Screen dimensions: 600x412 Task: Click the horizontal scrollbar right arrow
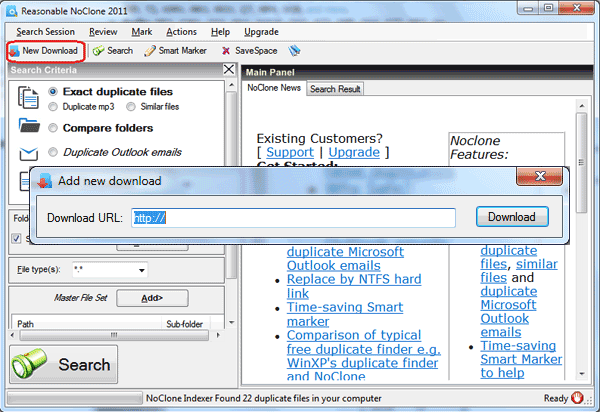click(218, 335)
